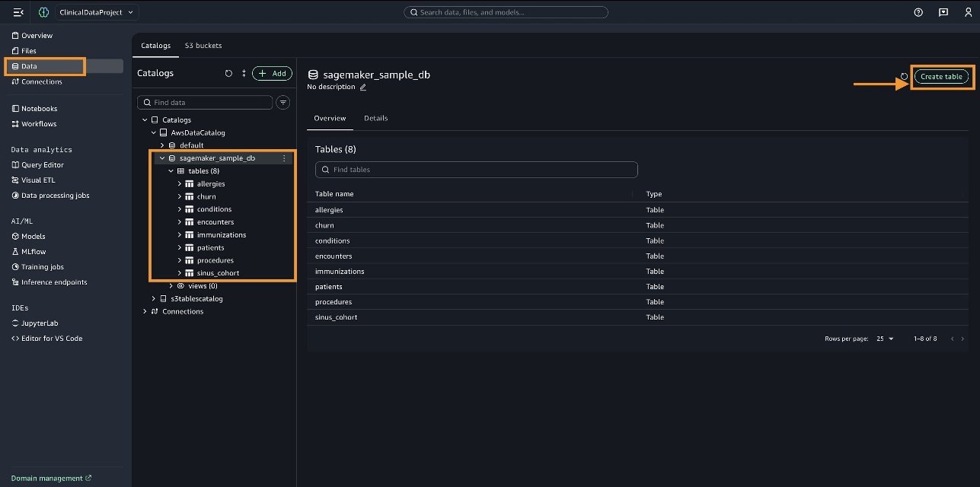Open the Details tab of sagemaker_sample_db

click(375, 118)
